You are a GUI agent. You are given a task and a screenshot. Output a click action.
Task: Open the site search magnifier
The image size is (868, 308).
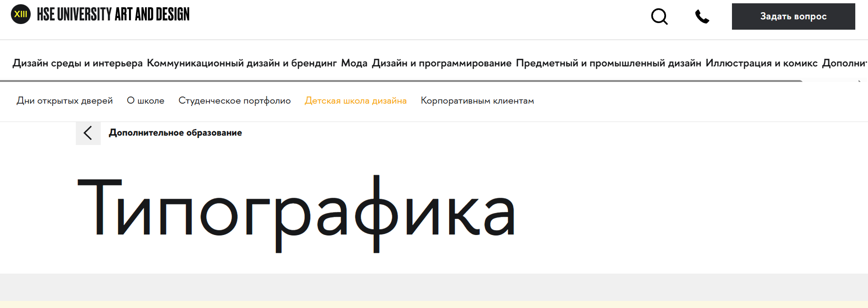coord(659,17)
